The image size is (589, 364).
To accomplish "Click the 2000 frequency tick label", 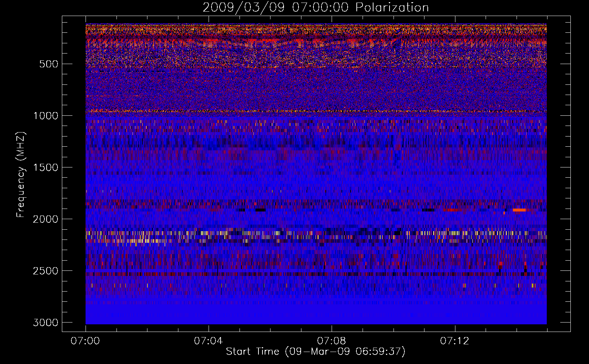I will click(x=46, y=219).
